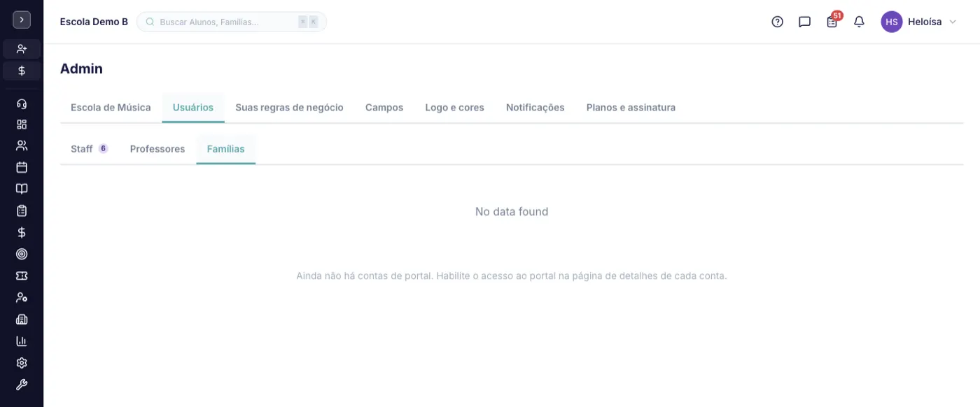This screenshot has width=980, height=407.
Task: Switch to the Escola de Música tab
Action: click(111, 108)
